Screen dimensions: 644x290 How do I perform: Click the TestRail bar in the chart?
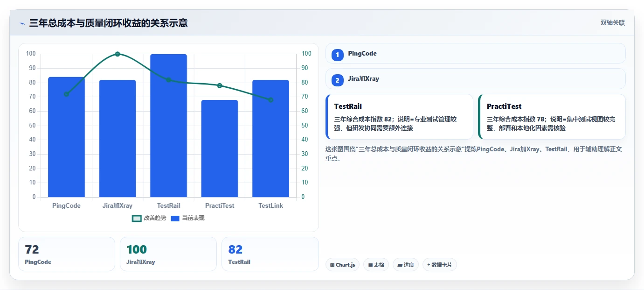[x=168, y=126]
